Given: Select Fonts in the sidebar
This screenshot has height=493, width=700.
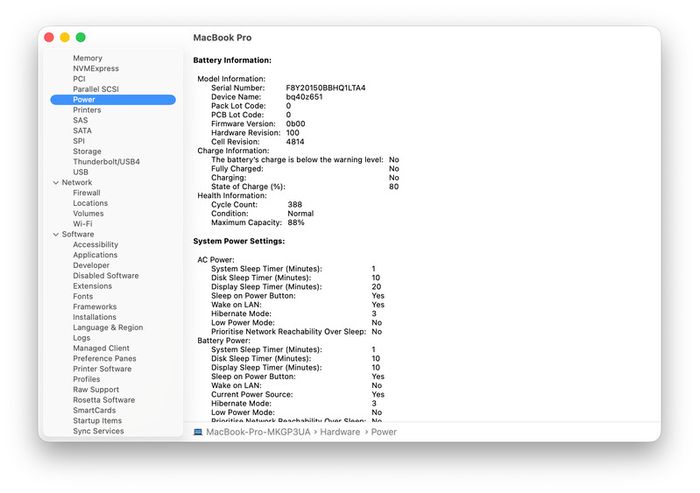Looking at the screenshot, I should click(83, 297).
